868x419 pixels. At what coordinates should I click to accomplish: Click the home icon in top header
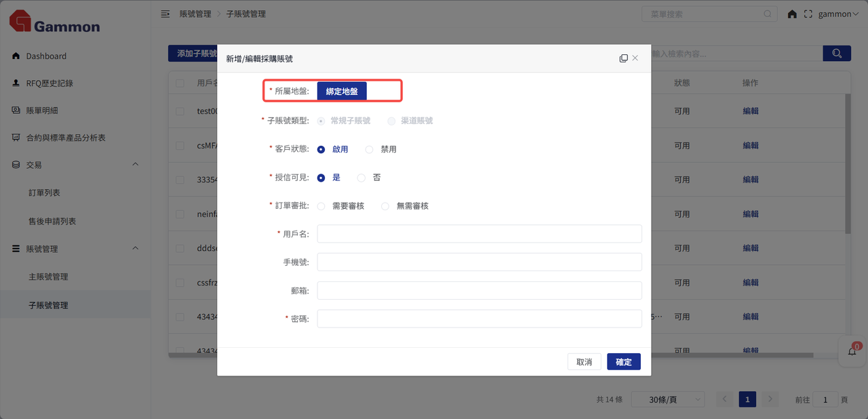click(x=792, y=14)
